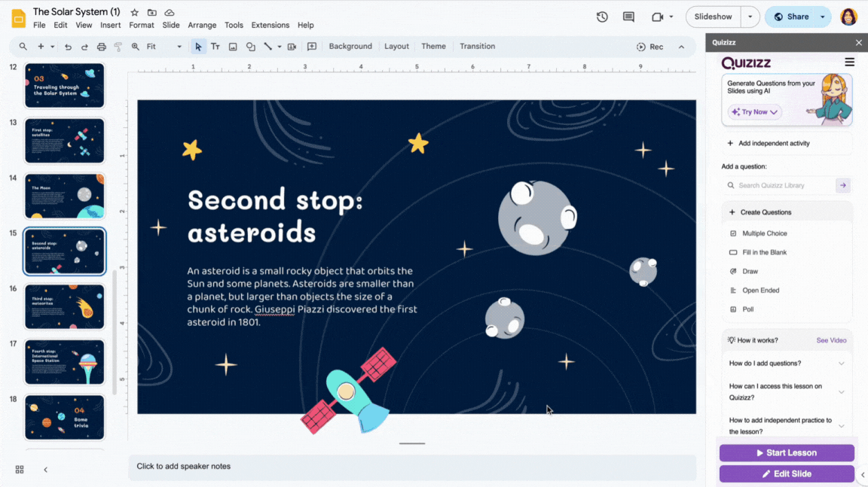Screen dimensions: 868x487
Task: Select the cursor select tool
Action: (x=198, y=47)
